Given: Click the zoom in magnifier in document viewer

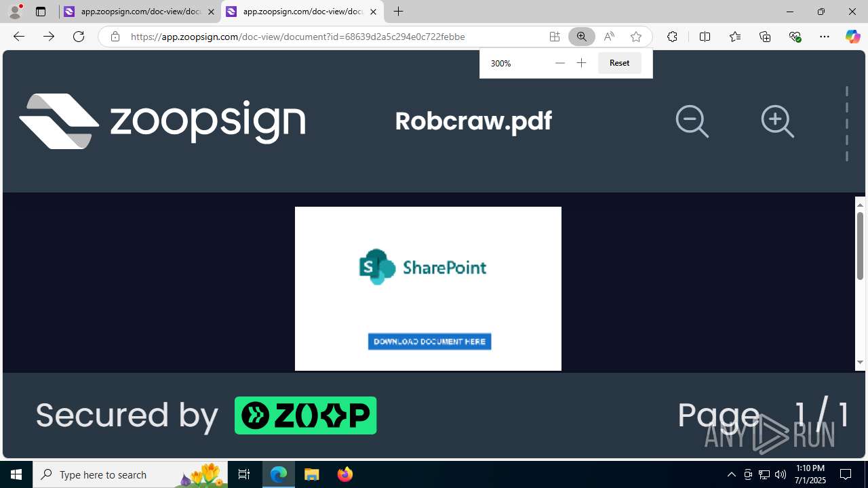Looking at the screenshot, I should [x=777, y=121].
